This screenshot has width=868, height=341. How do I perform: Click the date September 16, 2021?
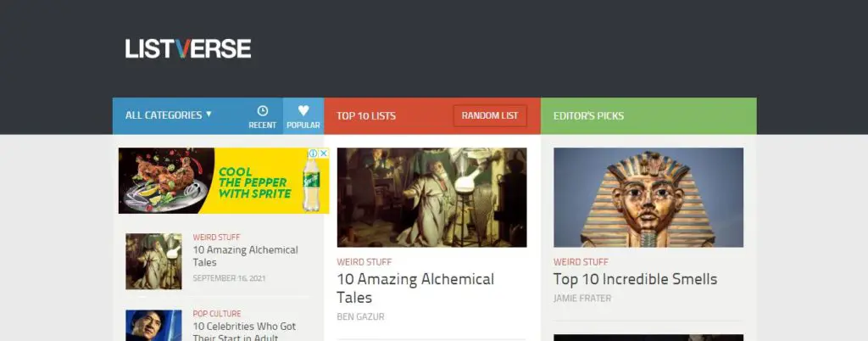229,278
